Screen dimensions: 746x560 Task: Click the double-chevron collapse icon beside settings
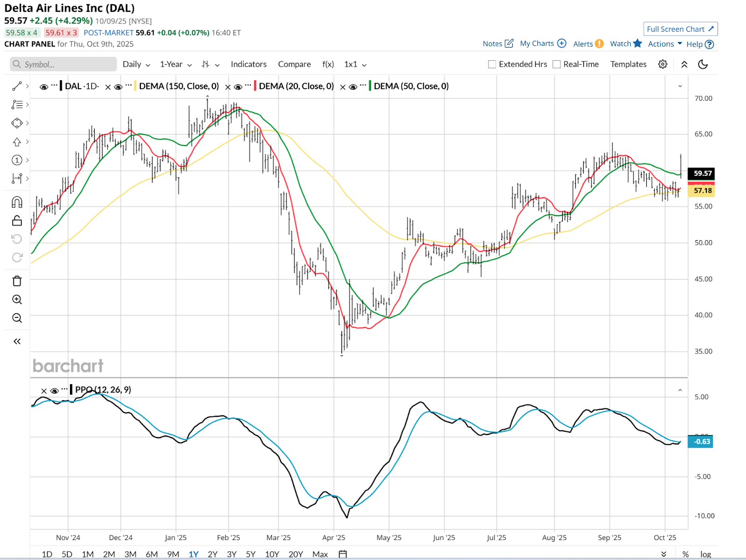pos(684,64)
